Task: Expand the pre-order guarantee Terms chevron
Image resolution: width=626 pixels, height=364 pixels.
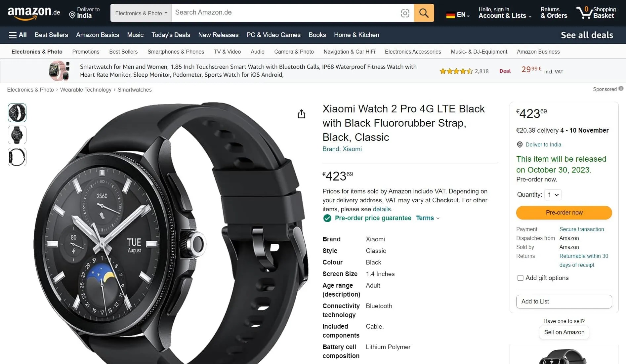Action: tap(438, 218)
